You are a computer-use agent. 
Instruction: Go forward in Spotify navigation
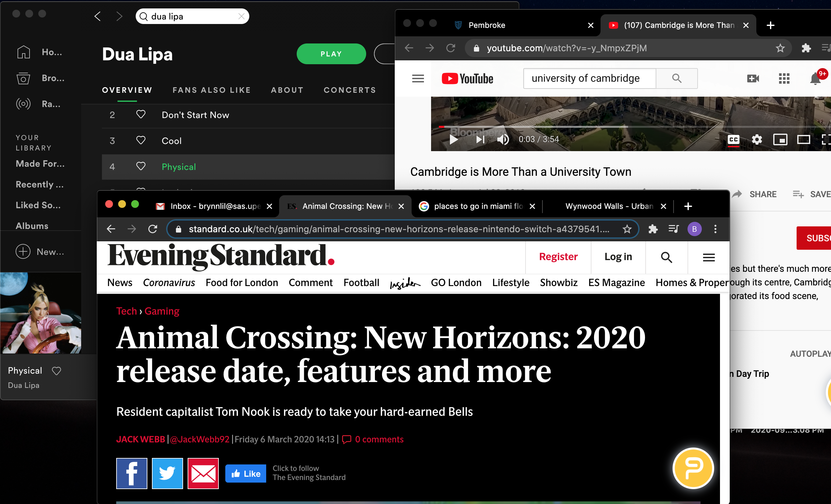(119, 16)
